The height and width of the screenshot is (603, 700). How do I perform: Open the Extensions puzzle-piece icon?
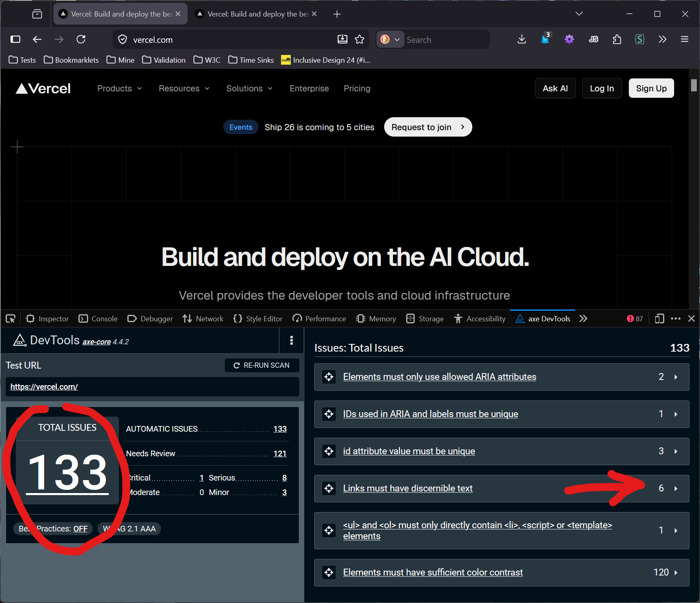click(x=617, y=39)
